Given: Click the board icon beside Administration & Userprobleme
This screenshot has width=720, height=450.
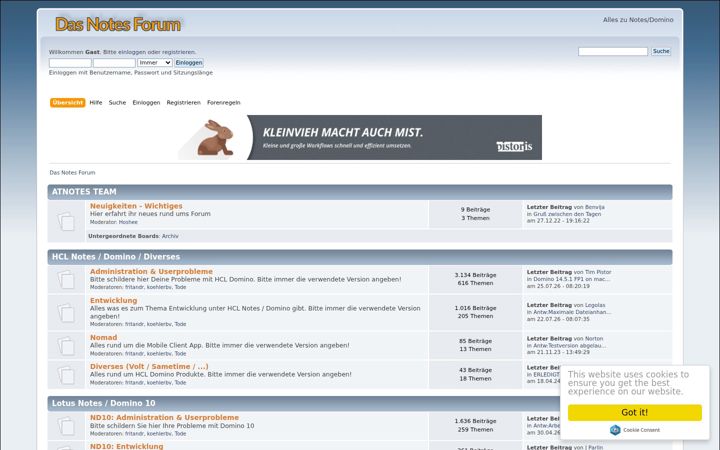Looking at the screenshot, I should [66, 279].
